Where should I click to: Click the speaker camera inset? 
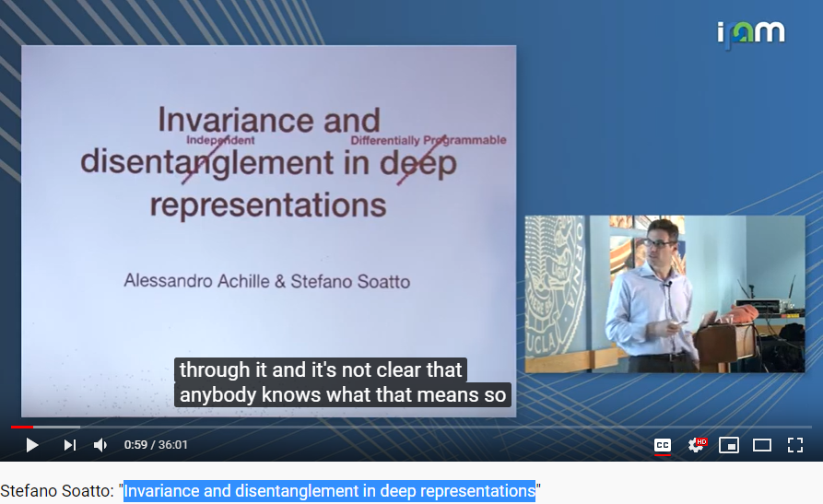(665, 294)
